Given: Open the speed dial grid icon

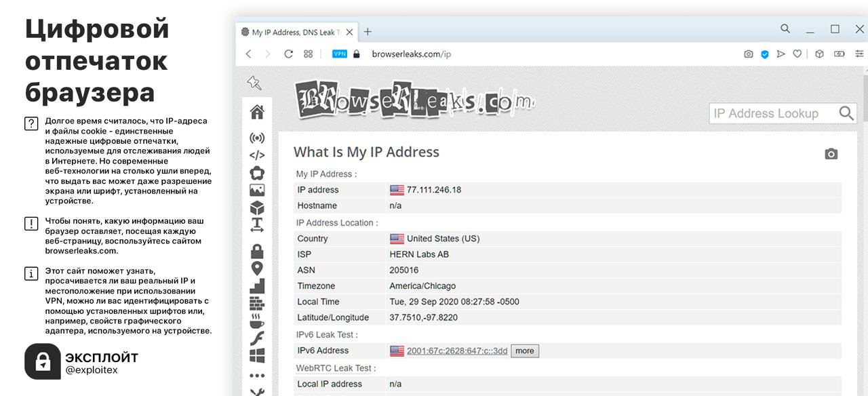Looking at the screenshot, I should (308, 54).
